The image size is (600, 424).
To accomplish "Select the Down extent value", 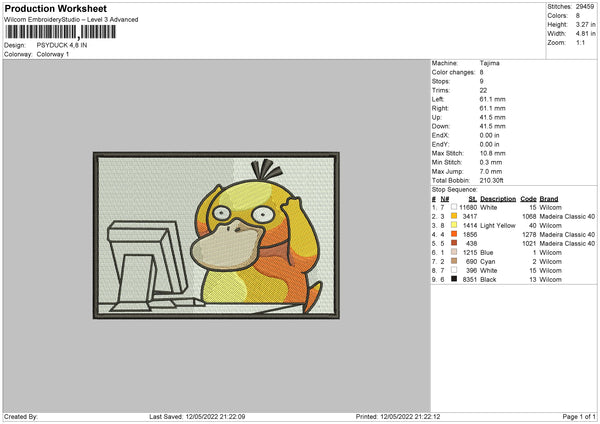I will pos(492,126).
